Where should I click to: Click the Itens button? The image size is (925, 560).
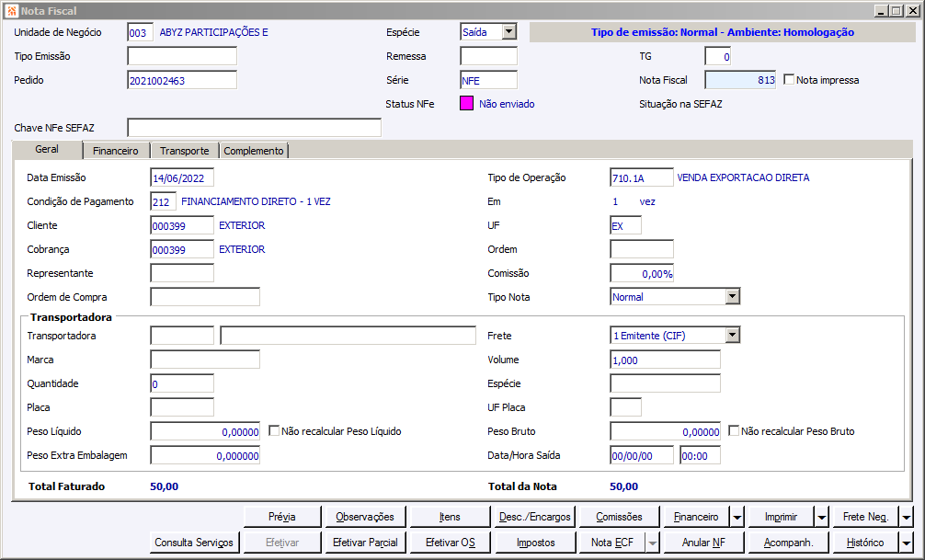450,517
